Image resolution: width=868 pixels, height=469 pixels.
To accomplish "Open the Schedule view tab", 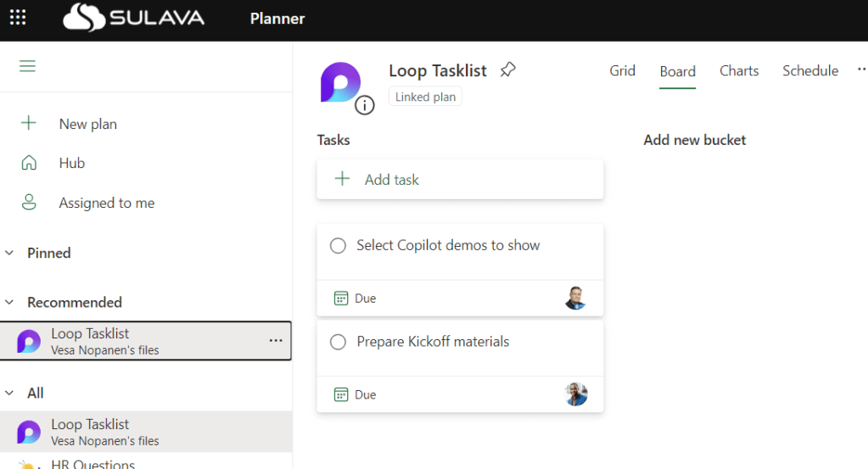I will click(x=809, y=71).
